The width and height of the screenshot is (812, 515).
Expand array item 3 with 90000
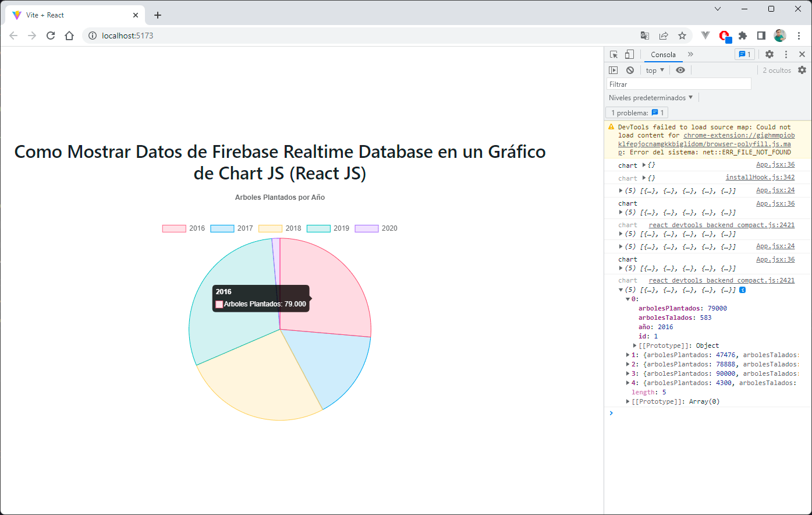pyautogui.click(x=628, y=373)
